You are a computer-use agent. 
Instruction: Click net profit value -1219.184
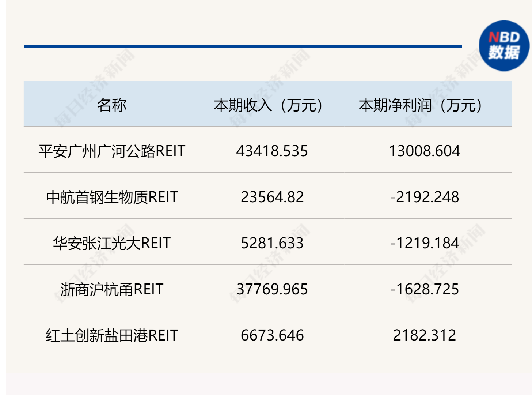coord(424,243)
